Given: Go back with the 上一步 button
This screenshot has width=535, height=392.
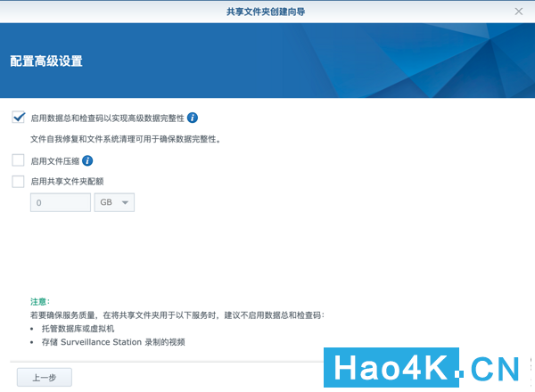Looking at the screenshot, I should click(45, 377).
